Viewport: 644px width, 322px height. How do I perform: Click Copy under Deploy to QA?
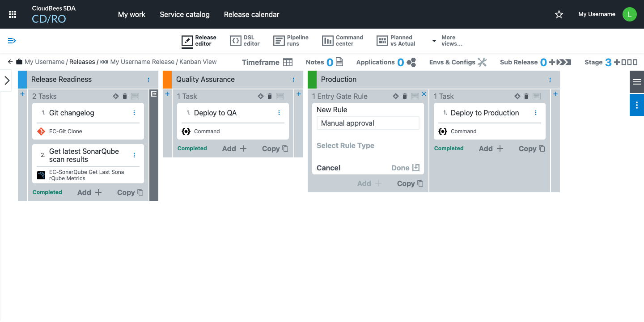(x=275, y=148)
